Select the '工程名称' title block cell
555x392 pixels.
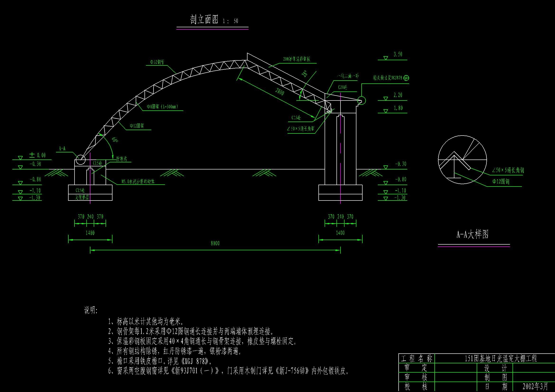(x=417, y=359)
